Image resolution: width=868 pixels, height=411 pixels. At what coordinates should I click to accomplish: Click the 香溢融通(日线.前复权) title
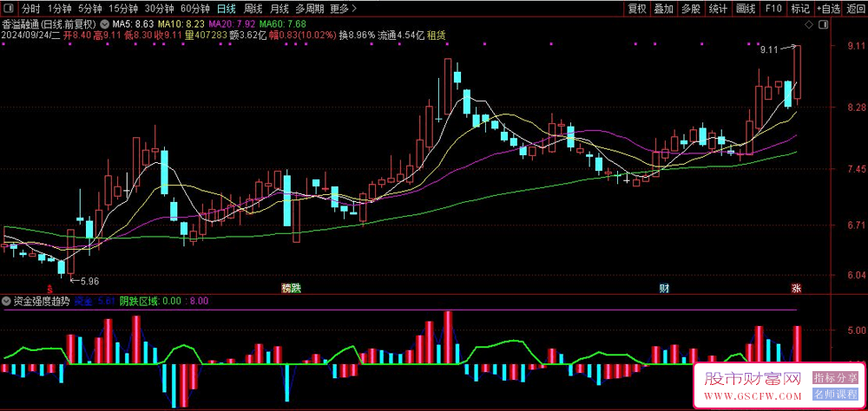(49, 24)
